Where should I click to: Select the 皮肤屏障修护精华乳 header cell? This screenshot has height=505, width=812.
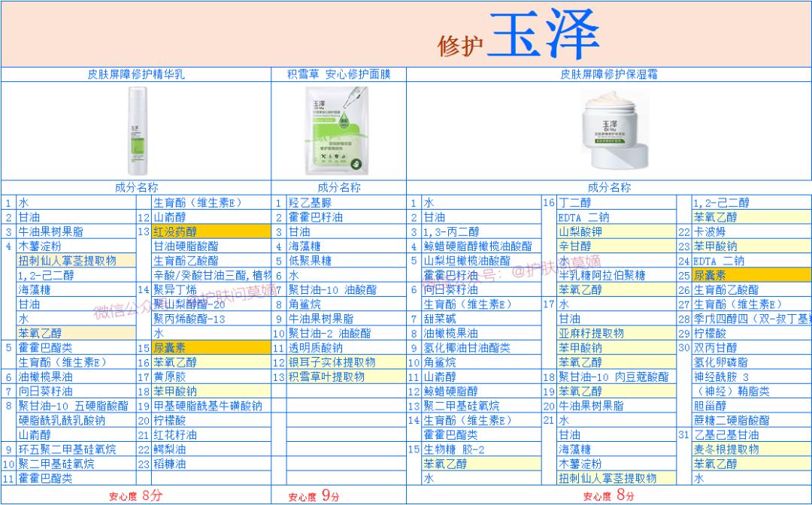[x=135, y=74]
